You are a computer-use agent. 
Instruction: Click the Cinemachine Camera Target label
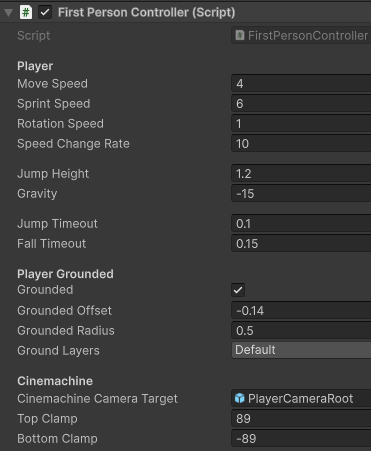tap(97, 399)
